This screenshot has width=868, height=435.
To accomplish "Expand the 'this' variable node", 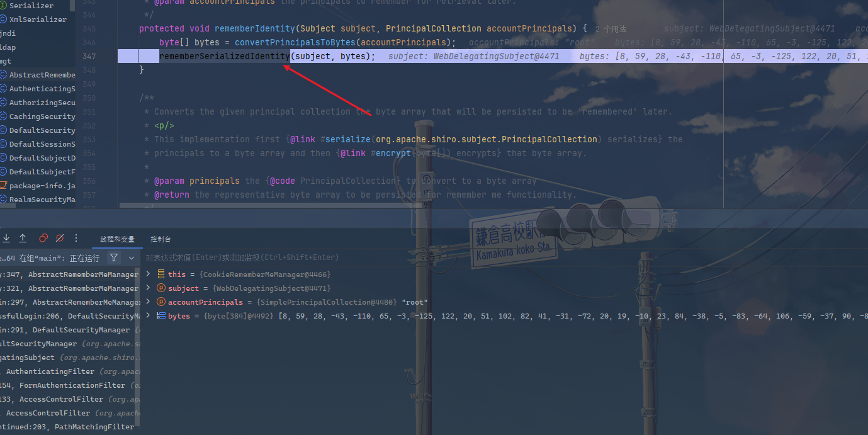I will click(x=148, y=274).
